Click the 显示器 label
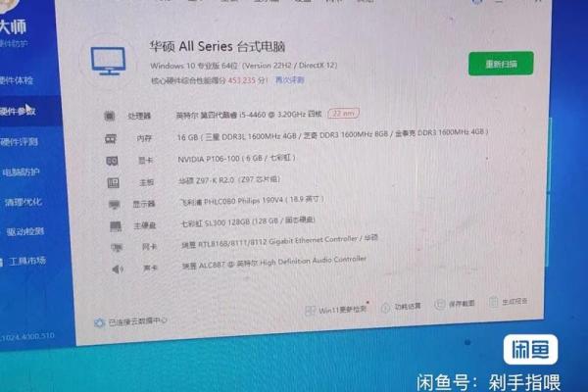Screen dimensions: 588x392 [144, 204]
